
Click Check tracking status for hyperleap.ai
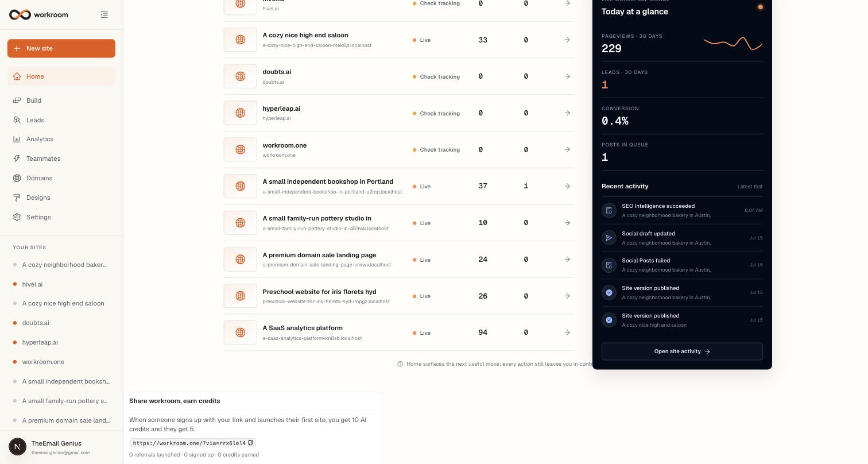click(x=436, y=113)
